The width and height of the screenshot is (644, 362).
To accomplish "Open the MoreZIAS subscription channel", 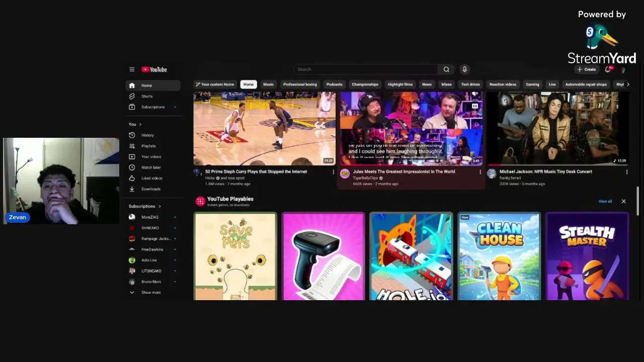I will coord(153,217).
